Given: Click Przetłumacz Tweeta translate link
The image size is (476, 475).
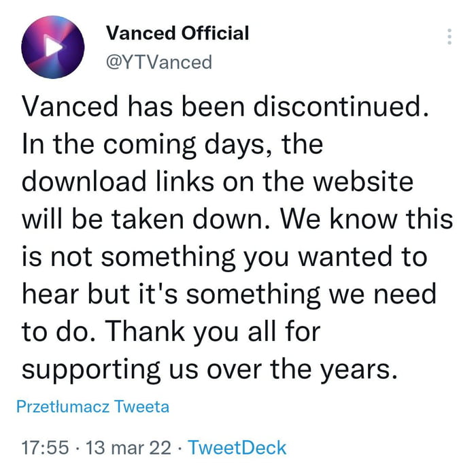Looking at the screenshot, I should click(x=92, y=407).
